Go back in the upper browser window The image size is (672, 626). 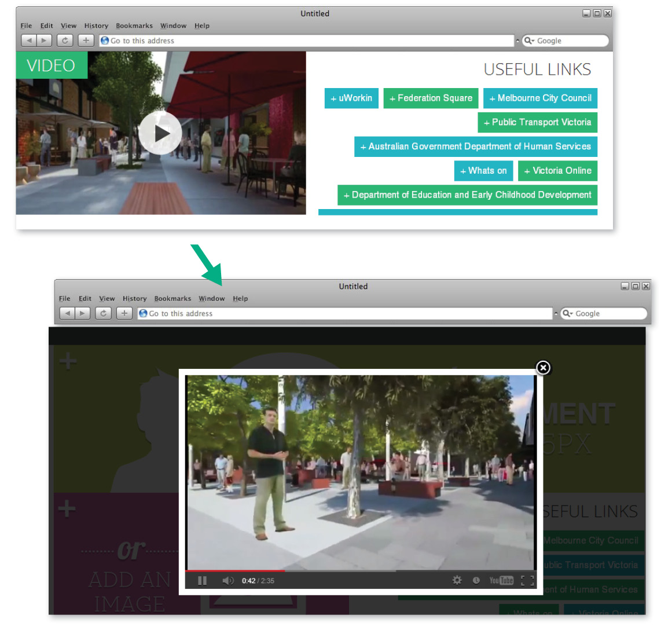tap(29, 41)
